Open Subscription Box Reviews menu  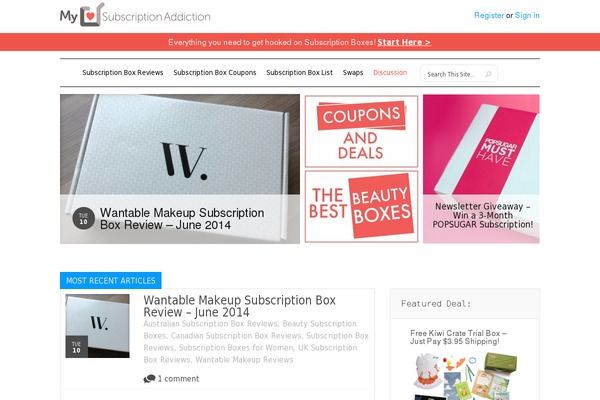(x=122, y=73)
